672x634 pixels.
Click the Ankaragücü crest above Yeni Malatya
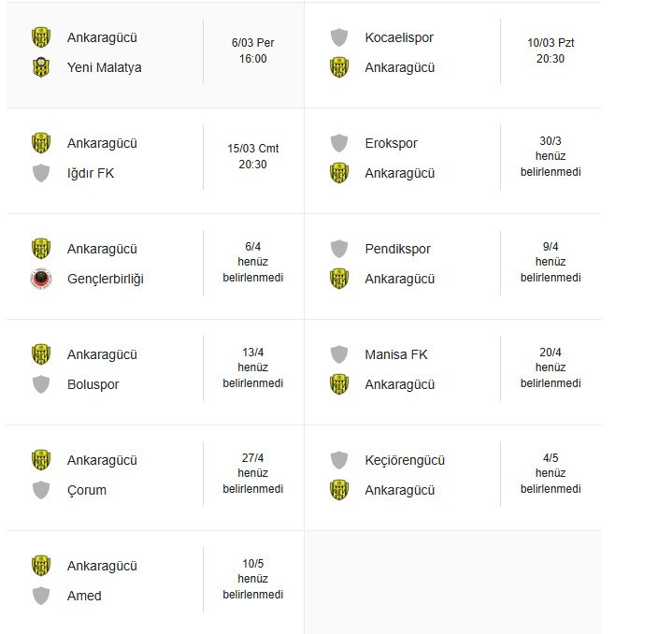tap(41, 37)
